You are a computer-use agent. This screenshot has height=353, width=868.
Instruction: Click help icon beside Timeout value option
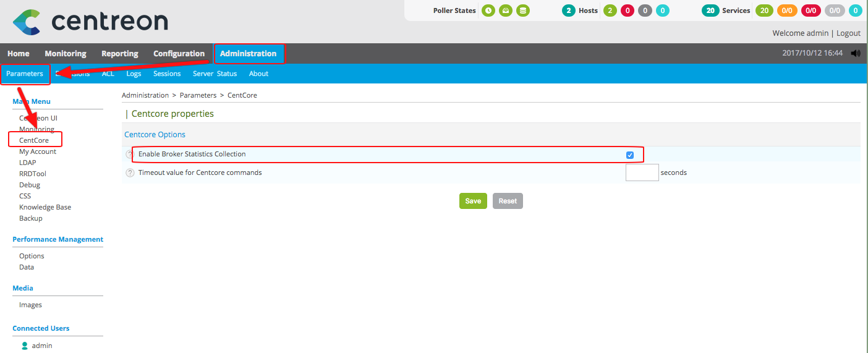130,172
